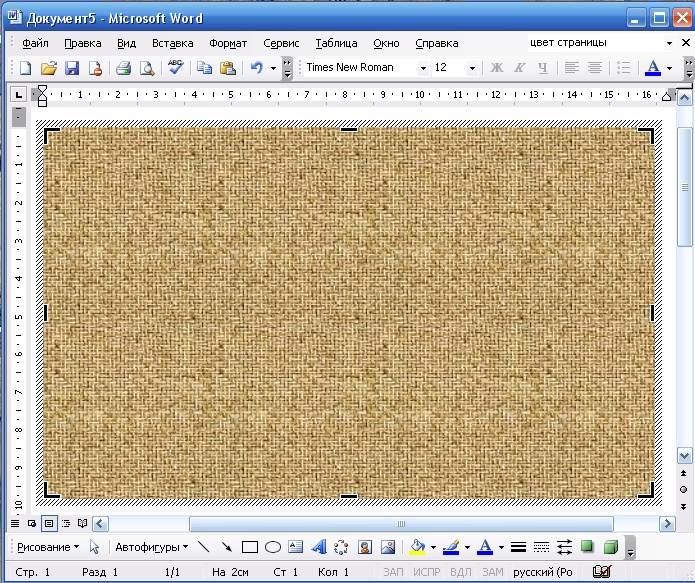The height and width of the screenshot is (583, 695).
Task: Toggle ИСПР track changes indicator
Action: [426, 572]
